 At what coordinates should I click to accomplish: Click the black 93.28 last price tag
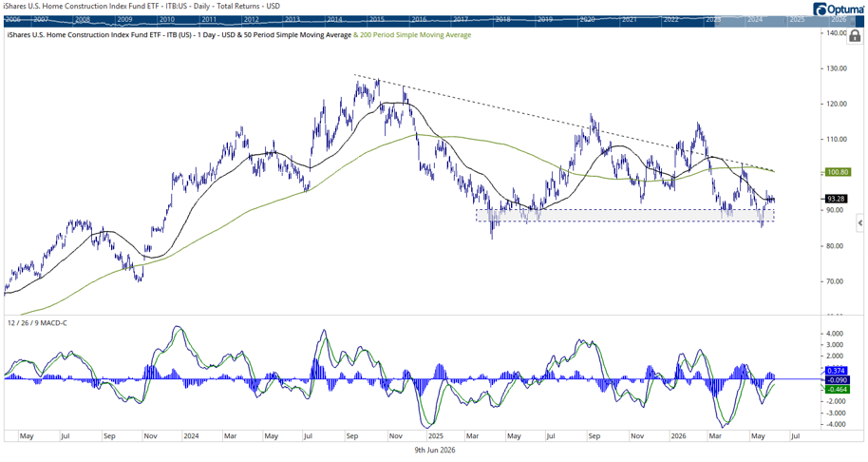tap(836, 199)
